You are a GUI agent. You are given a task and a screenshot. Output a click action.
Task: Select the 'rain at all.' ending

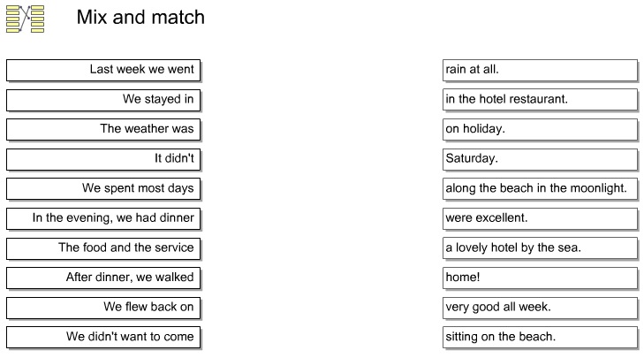[x=539, y=69]
